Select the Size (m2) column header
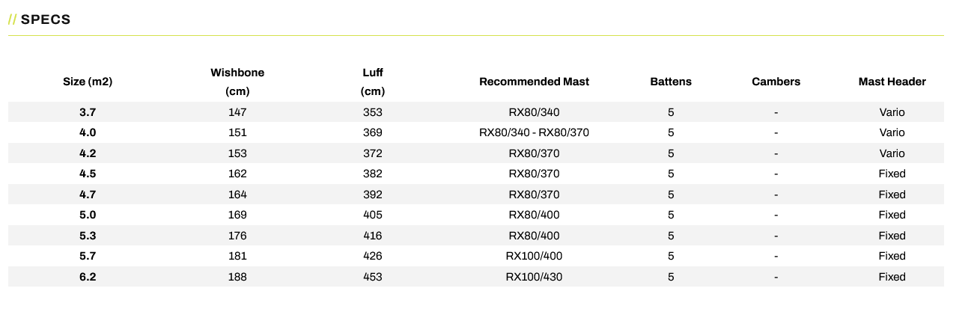Image resolution: width=980 pixels, height=309 pixels. (x=88, y=82)
